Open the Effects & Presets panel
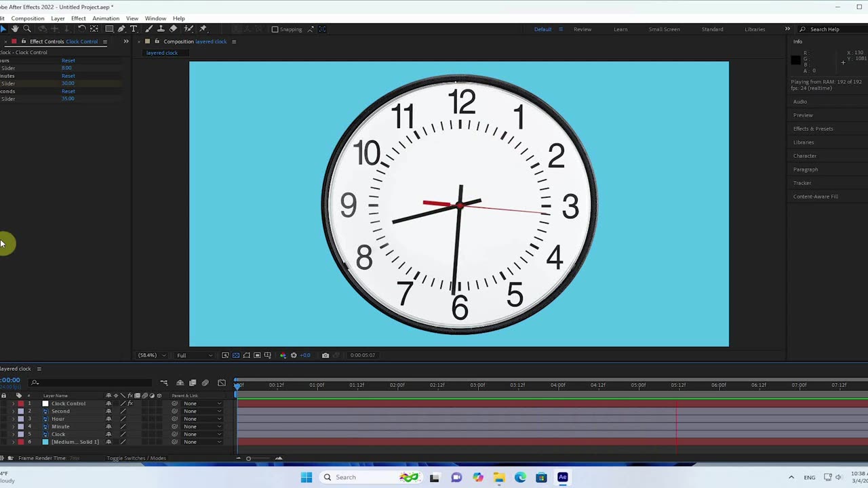 coord(813,129)
